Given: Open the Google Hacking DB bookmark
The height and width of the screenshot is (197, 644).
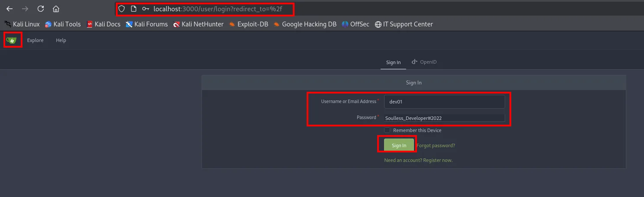Looking at the screenshot, I should pos(305,24).
